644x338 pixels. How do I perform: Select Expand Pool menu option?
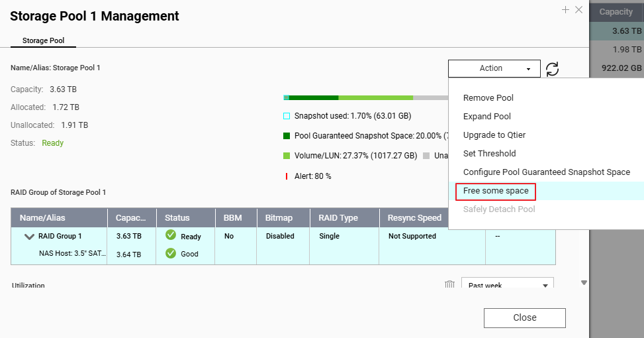tap(487, 117)
